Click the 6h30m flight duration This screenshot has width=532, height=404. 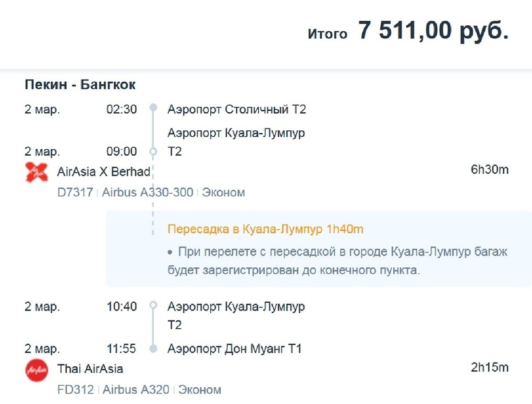[489, 170]
